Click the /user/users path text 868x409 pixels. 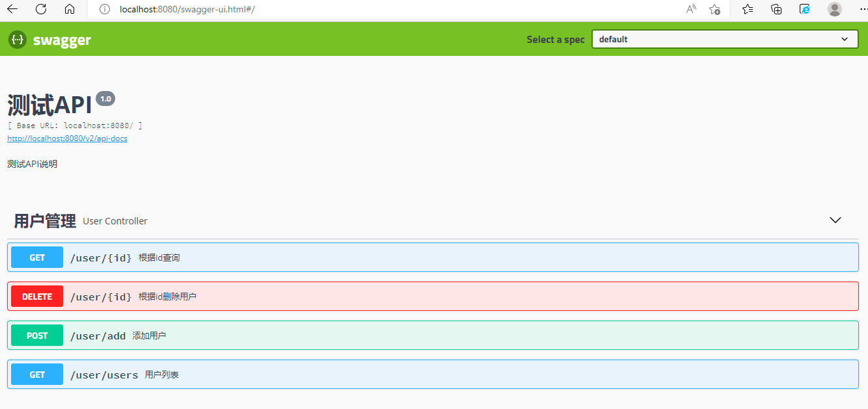(104, 375)
